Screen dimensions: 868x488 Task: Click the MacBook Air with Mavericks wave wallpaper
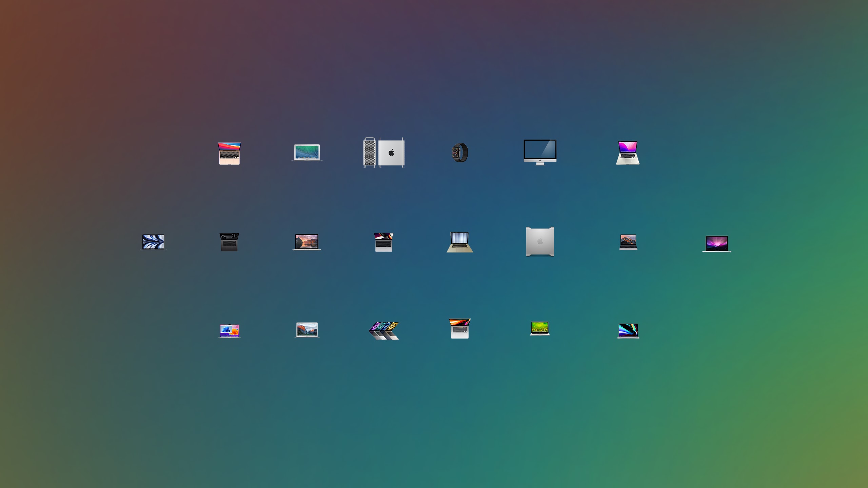tap(307, 152)
